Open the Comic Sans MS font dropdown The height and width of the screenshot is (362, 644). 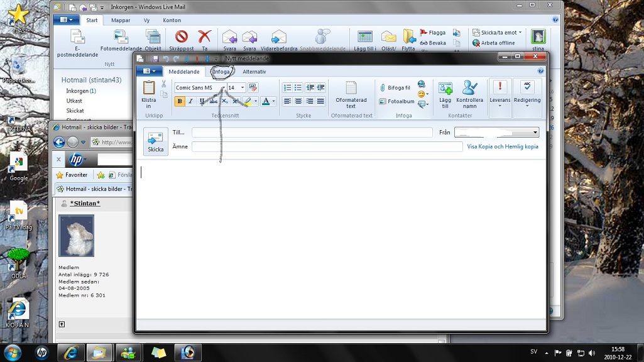click(222, 88)
